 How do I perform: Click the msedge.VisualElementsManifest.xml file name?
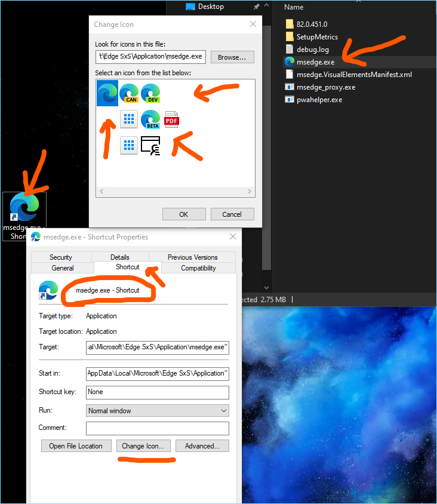(x=354, y=75)
